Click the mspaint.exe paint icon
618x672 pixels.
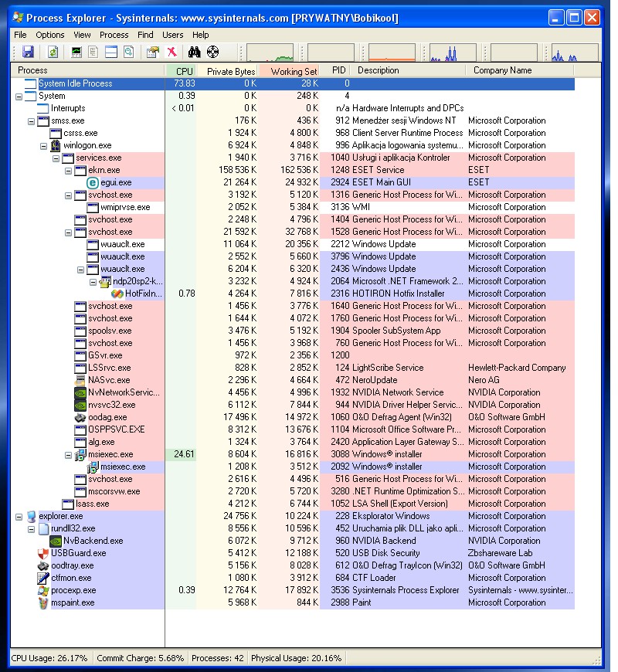pos(43,603)
